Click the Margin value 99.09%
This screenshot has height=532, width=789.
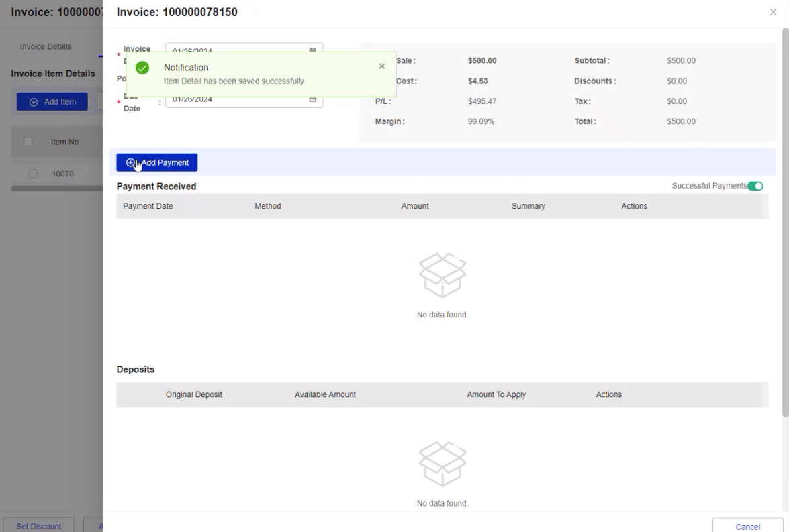coord(481,121)
